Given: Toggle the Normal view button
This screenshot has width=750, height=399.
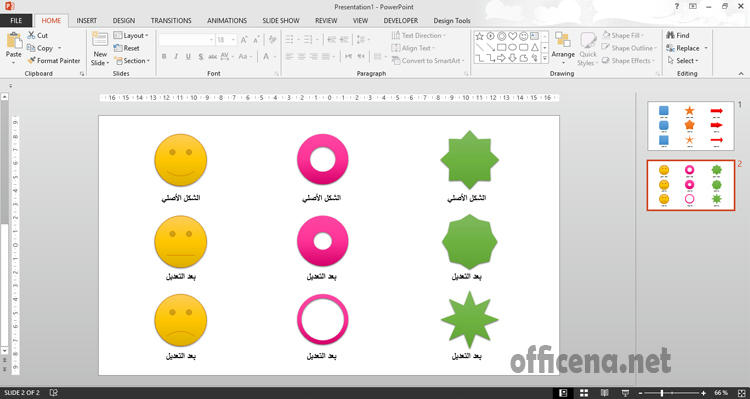Looking at the screenshot, I should (563, 393).
